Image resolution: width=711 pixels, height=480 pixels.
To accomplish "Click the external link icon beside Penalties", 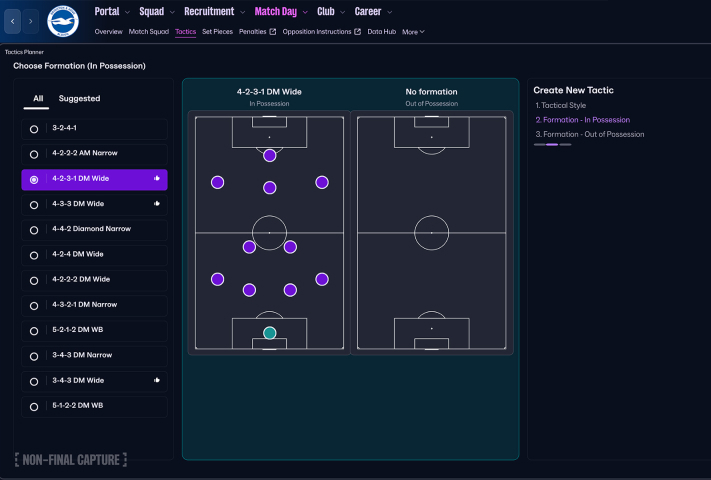I will (x=272, y=32).
